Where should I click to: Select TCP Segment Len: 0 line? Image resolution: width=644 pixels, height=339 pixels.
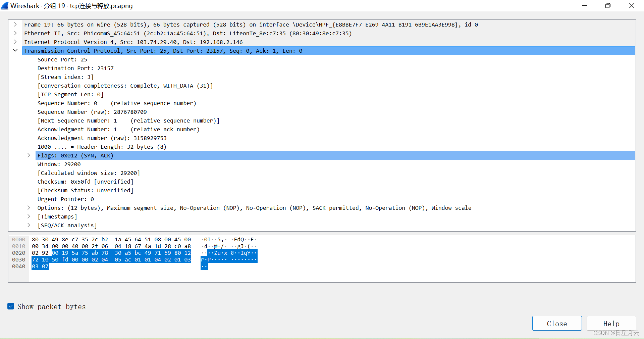(x=70, y=94)
